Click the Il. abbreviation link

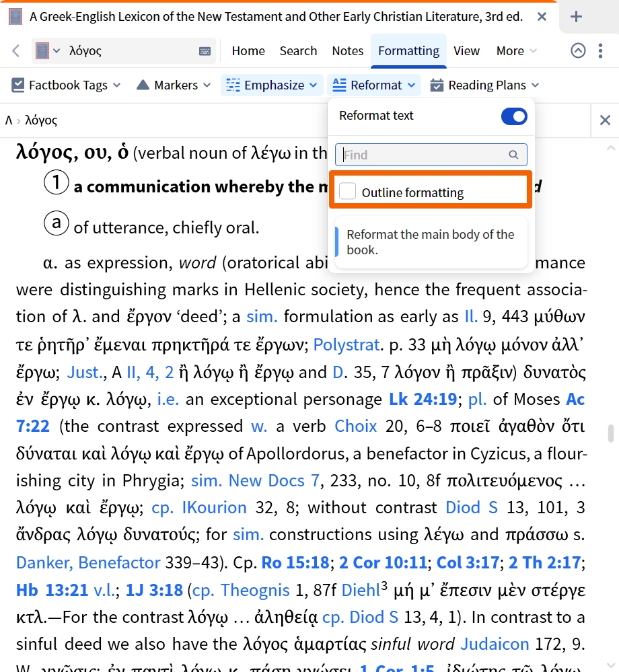click(471, 316)
